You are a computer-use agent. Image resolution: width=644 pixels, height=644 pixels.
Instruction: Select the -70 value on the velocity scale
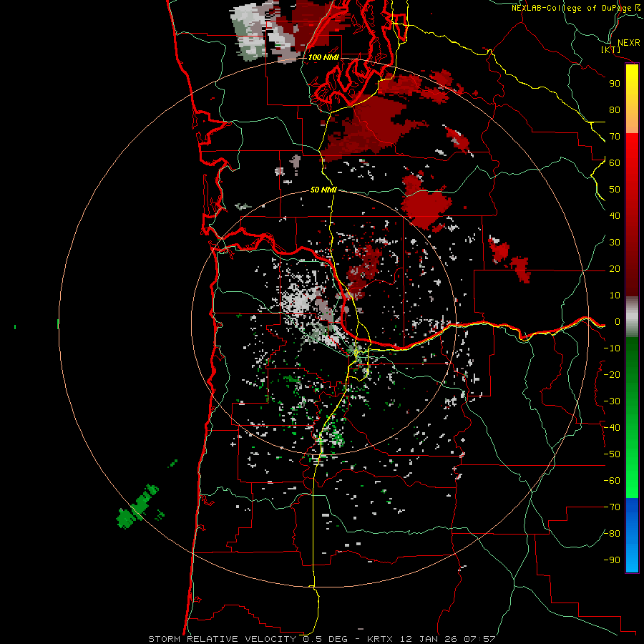coord(612,507)
